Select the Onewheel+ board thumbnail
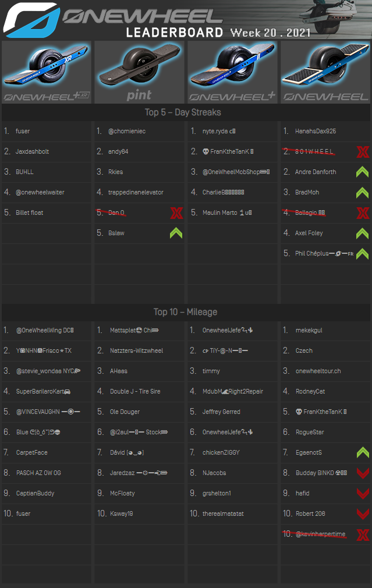The image size is (372, 588). [x=232, y=72]
